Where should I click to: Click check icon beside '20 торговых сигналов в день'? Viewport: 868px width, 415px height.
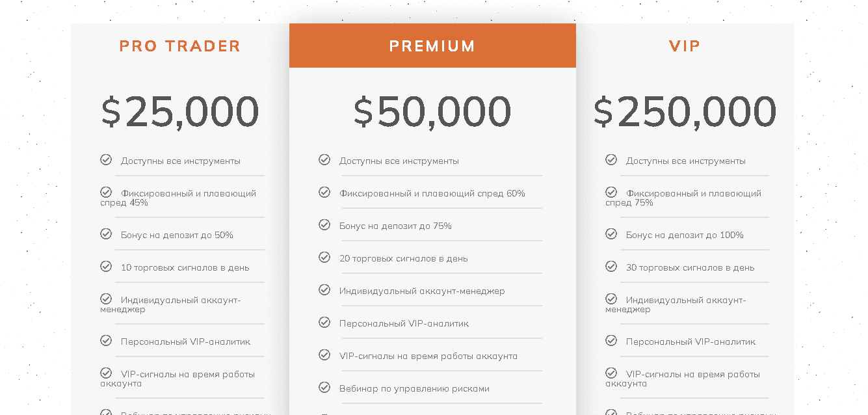click(324, 257)
